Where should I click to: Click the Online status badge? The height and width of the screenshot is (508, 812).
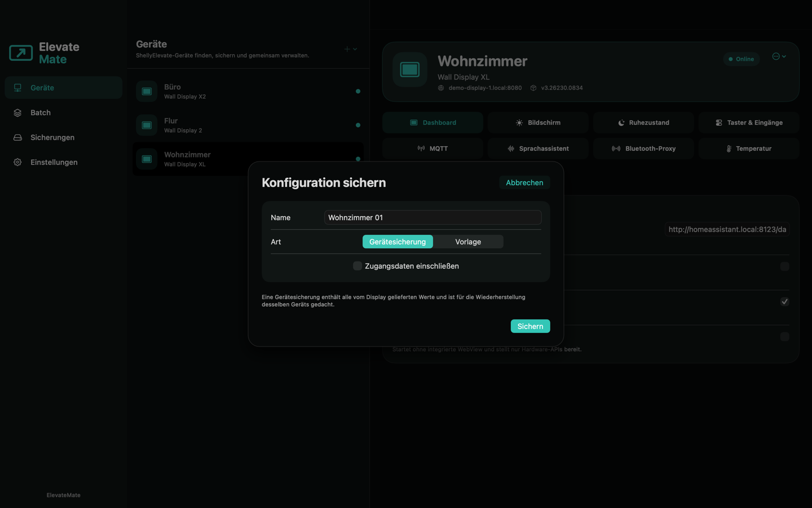[742, 59]
